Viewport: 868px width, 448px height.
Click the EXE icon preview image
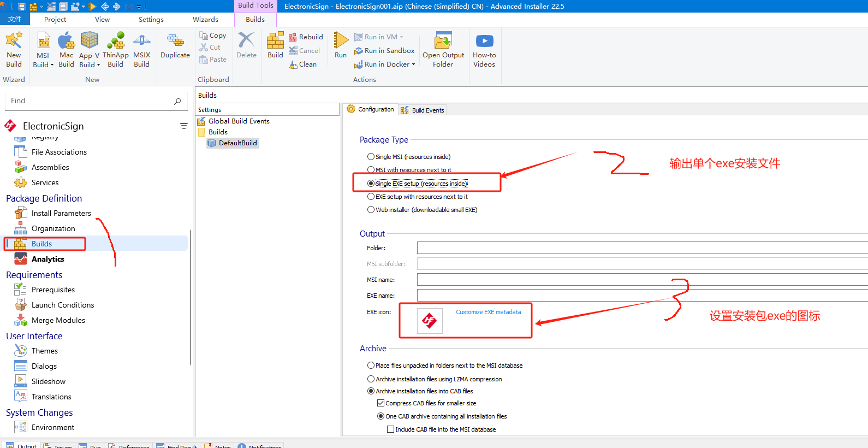[x=430, y=321]
